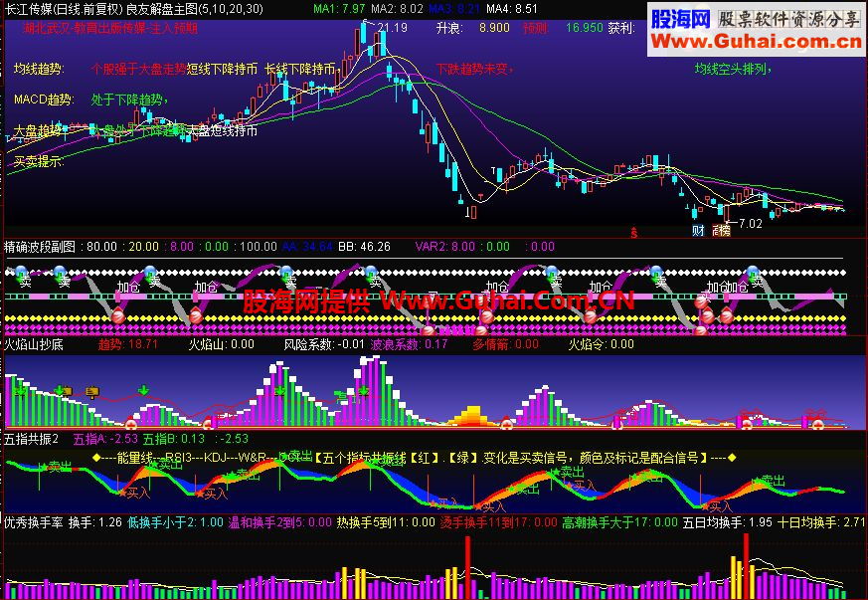Select the 7.02 low price label
Image resolution: width=868 pixels, height=600 pixels.
click(751, 224)
